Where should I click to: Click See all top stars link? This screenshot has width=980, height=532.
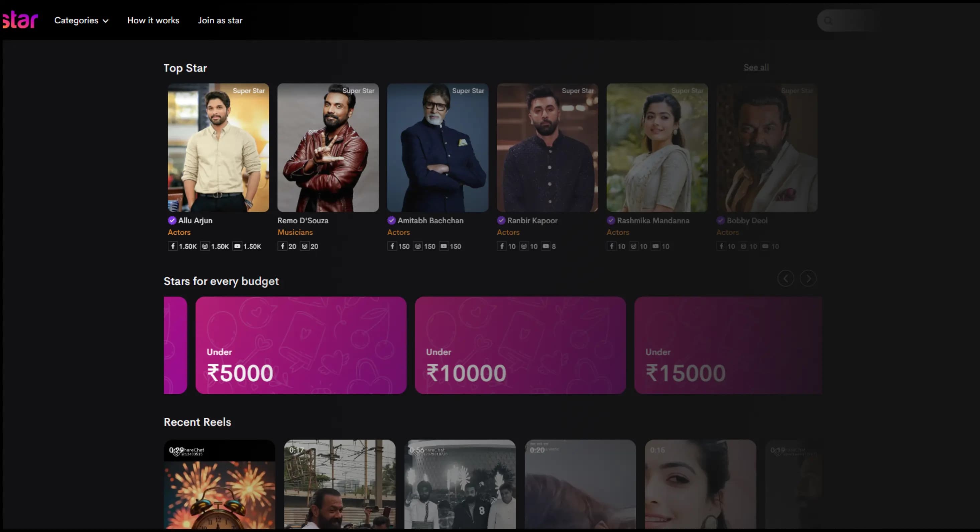point(756,67)
